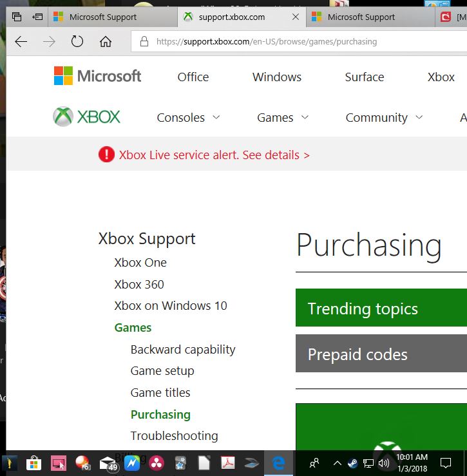
Task: Open the Prepaid codes gray tile
Action: pyautogui.click(x=381, y=354)
